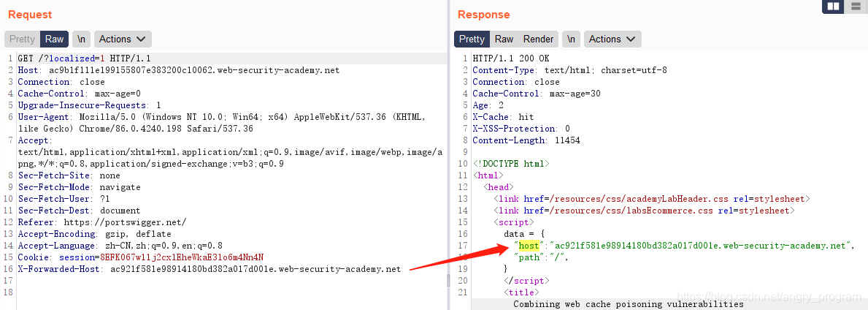868x310 pixels.
Task: Click the Upgrade-Insecure-Requests header line
Action: [89, 105]
